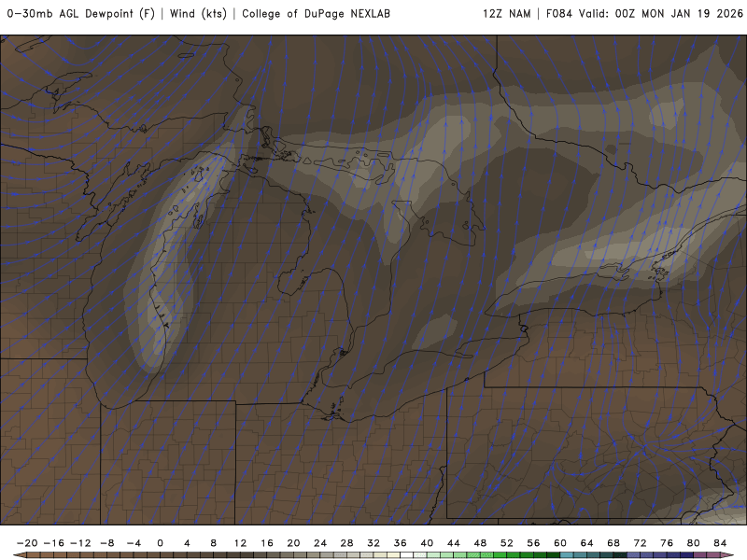Screen dimensions: 747x560
Task: Click the "68" color scale label
Action: (x=613, y=543)
